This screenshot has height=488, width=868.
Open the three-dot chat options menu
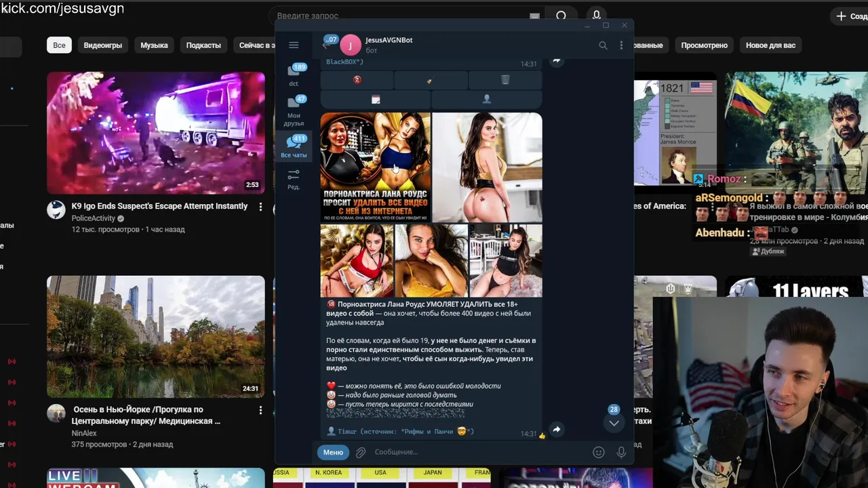pyautogui.click(x=621, y=45)
